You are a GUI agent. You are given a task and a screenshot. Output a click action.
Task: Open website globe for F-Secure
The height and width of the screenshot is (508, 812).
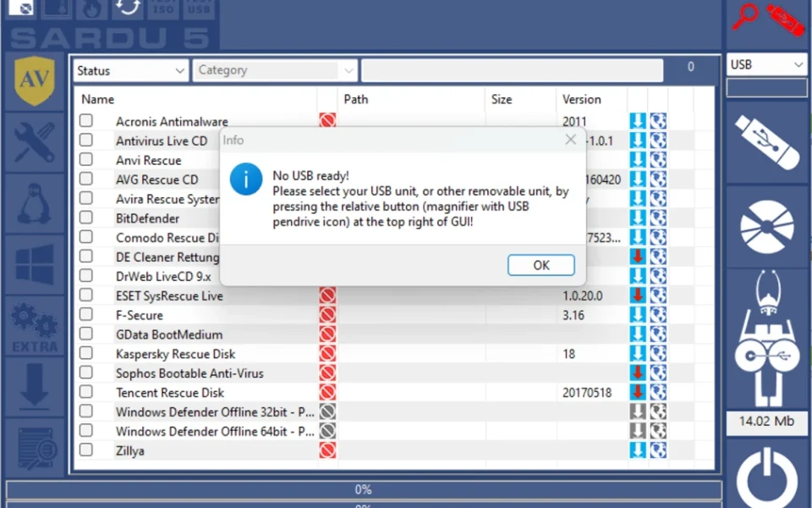tap(658, 315)
